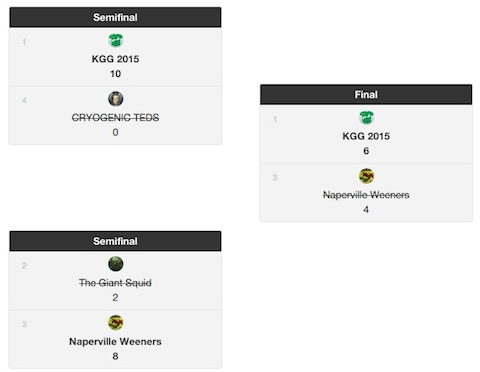Click Naperville Weeners score of 8

coord(115,356)
